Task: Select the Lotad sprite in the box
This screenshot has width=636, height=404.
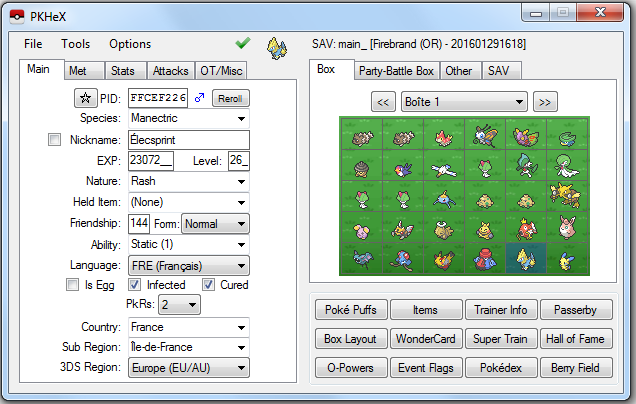Action: (x=567, y=139)
